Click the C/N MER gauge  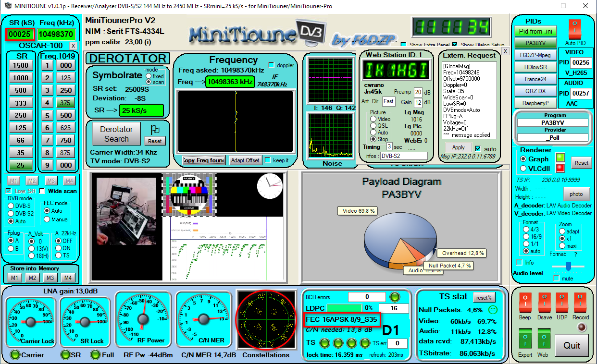click(203, 318)
